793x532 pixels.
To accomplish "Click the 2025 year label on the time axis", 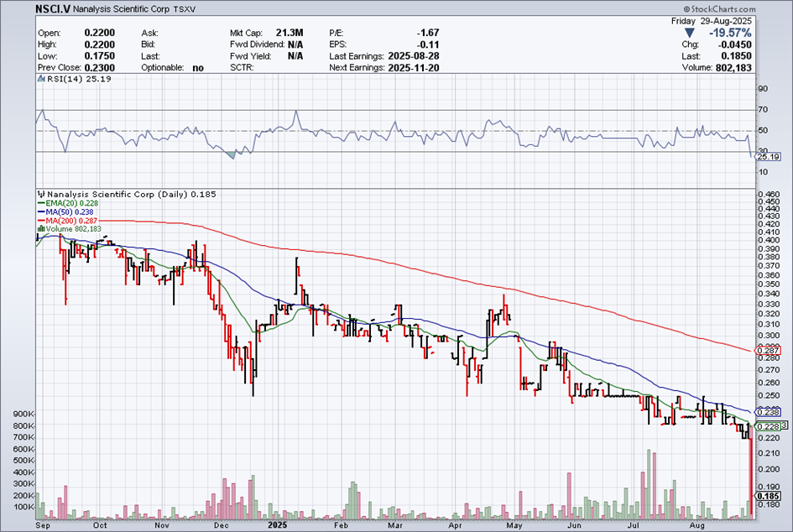I will point(277,525).
